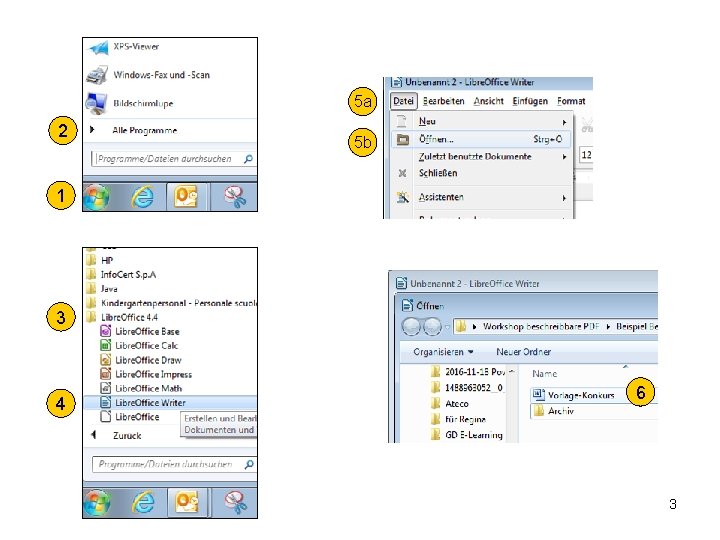Select the 1488968052_0 folder
The image size is (720, 540).
(x=468, y=388)
